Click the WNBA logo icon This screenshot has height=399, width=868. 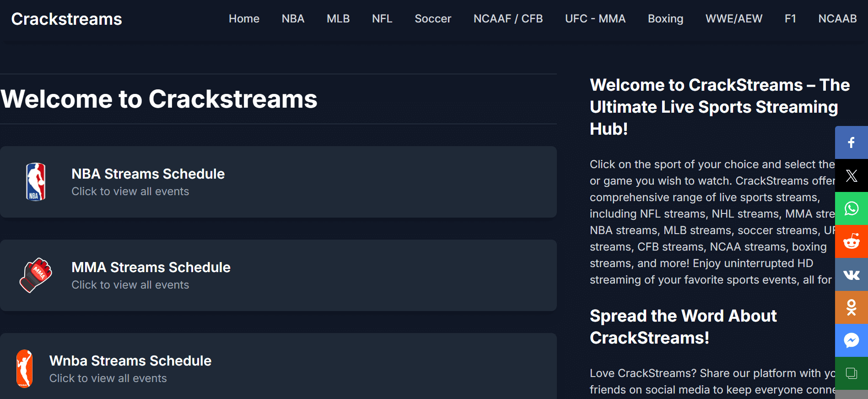click(x=25, y=369)
